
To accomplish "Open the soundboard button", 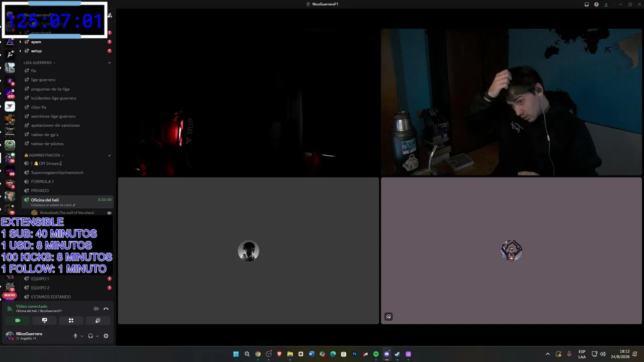I will click(x=98, y=320).
